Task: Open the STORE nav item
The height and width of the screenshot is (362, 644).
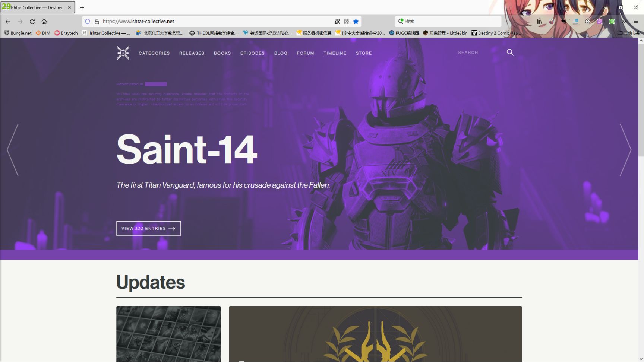Action: tap(364, 53)
